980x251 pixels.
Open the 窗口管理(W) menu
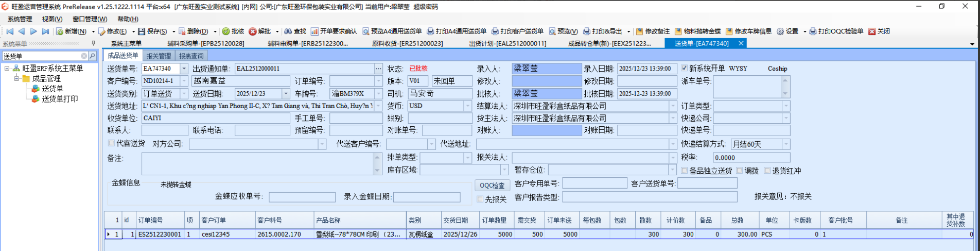(x=90, y=19)
